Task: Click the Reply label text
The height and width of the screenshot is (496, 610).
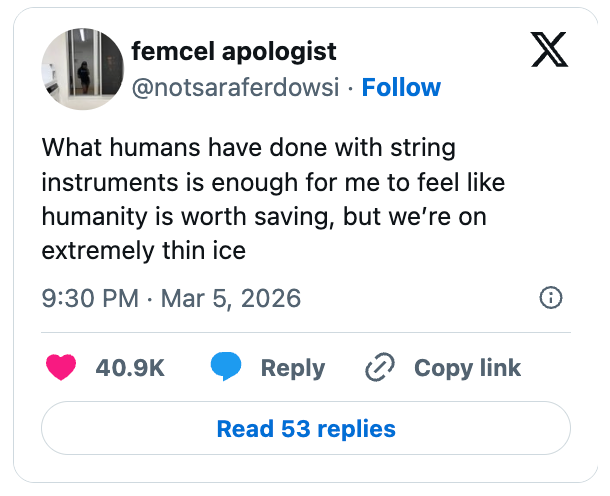Action: tap(292, 367)
